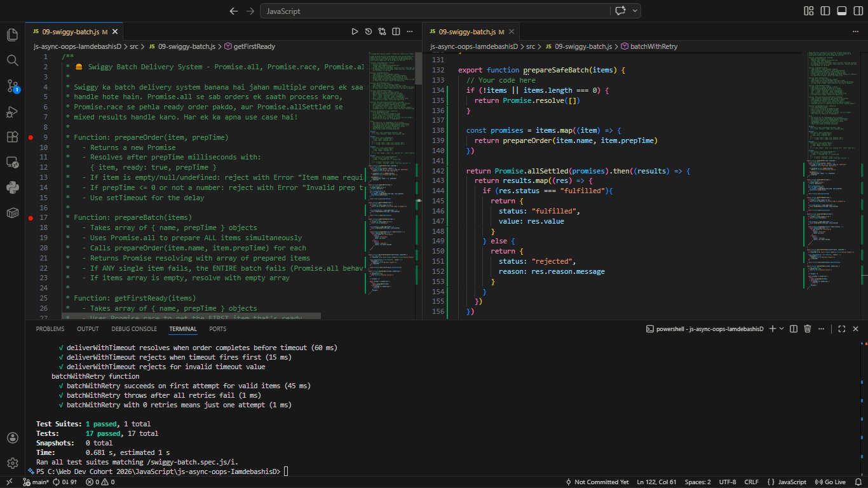The width and height of the screenshot is (868, 488).
Task: Toggle breakpoint on line 9
Action: pyautogui.click(x=30, y=137)
